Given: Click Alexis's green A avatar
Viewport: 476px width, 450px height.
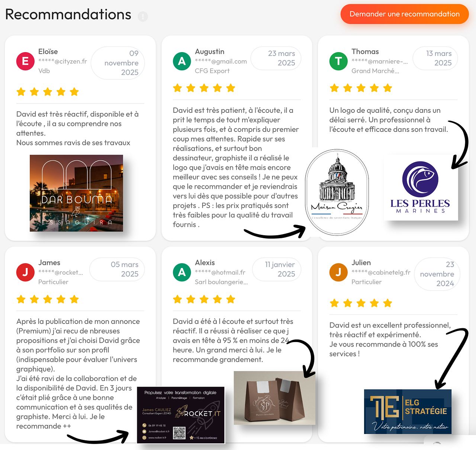Looking at the screenshot, I should click(182, 272).
